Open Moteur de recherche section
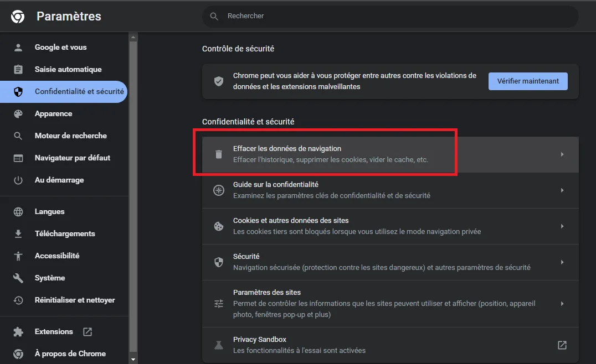Viewport: 596px width, 364px height. [x=70, y=136]
